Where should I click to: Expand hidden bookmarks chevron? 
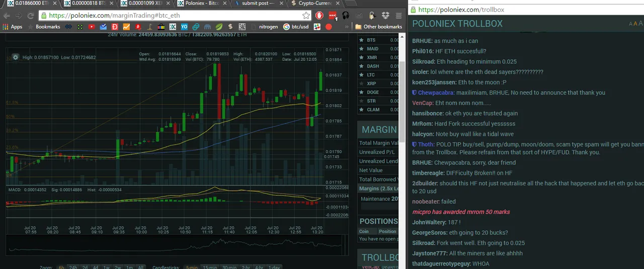pyautogui.click(x=347, y=27)
